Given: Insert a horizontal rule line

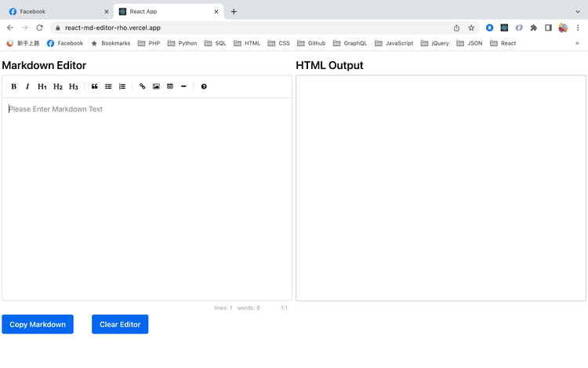Looking at the screenshot, I should pyautogui.click(x=183, y=86).
